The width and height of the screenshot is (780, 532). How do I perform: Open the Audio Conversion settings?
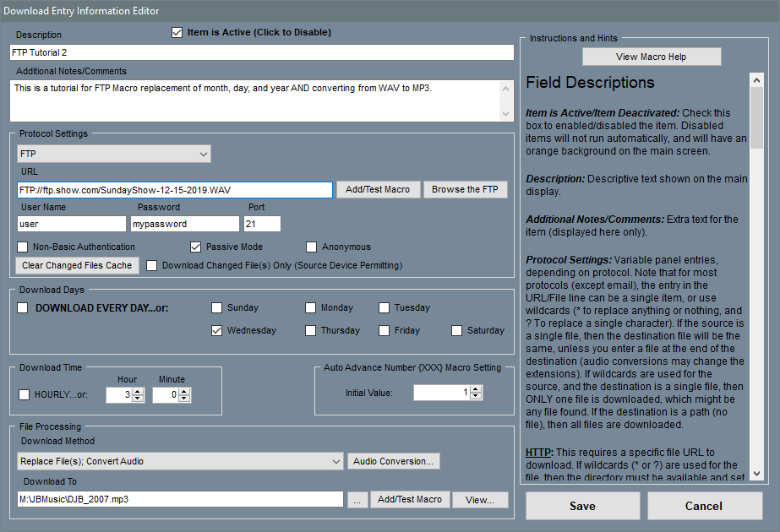click(393, 461)
